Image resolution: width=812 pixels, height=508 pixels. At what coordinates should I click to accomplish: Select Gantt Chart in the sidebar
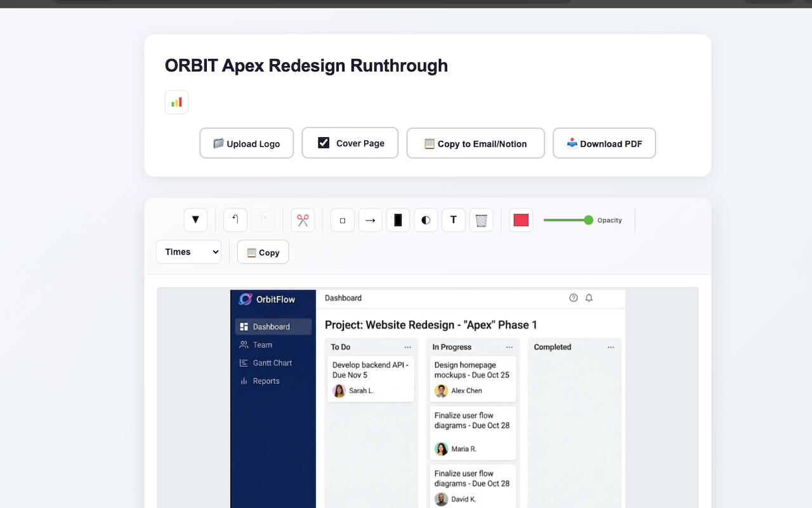point(272,363)
